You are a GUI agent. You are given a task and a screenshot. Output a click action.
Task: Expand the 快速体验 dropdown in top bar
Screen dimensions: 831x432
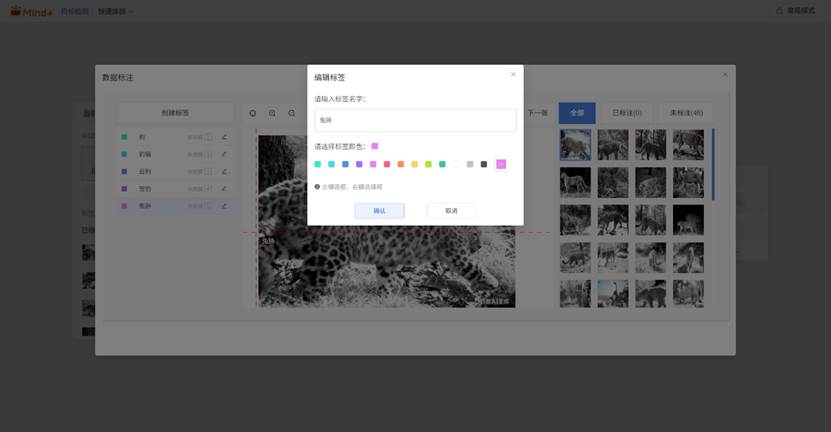(116, 11)
